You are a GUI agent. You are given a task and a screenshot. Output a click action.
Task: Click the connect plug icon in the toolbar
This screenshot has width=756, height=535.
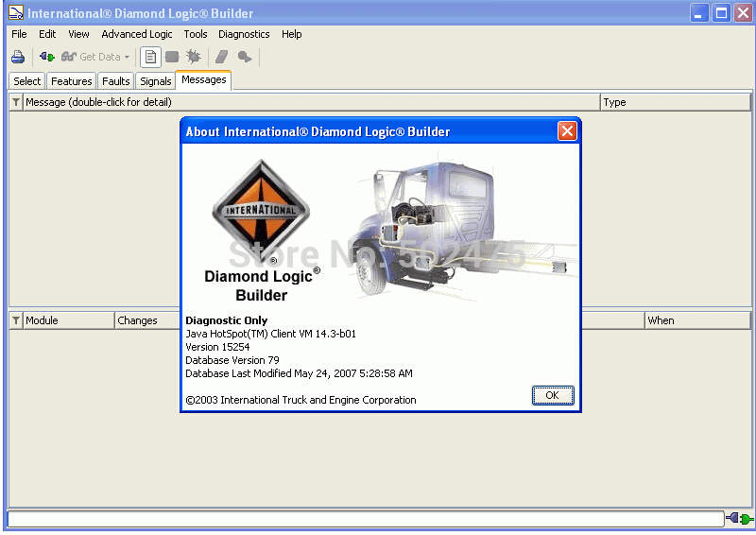tap(46, 57)
